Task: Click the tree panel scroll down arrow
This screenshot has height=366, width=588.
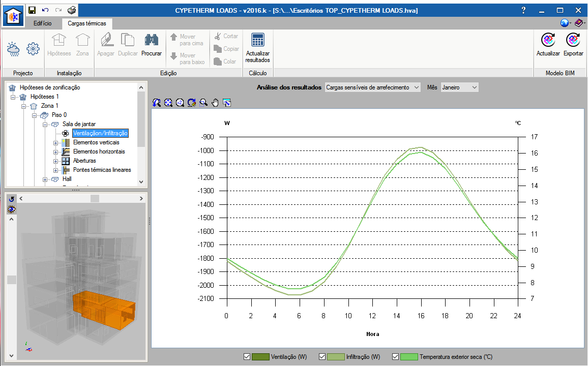Action: [141, 181]
